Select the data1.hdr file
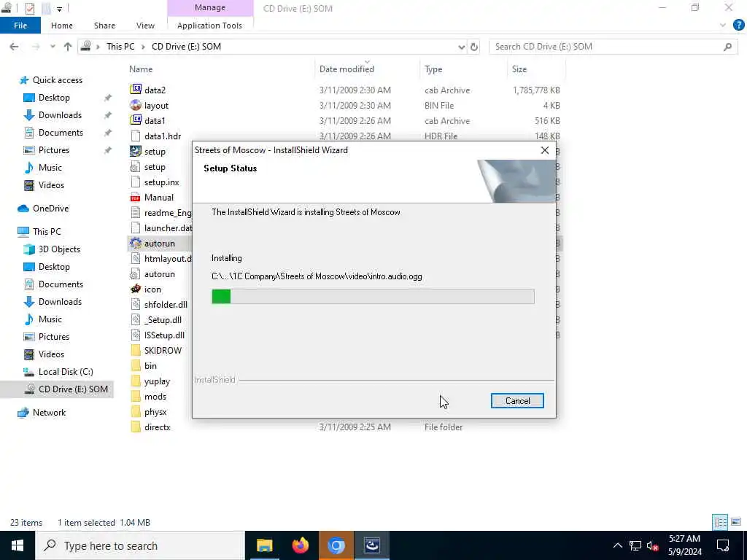 tap(163, 136)
